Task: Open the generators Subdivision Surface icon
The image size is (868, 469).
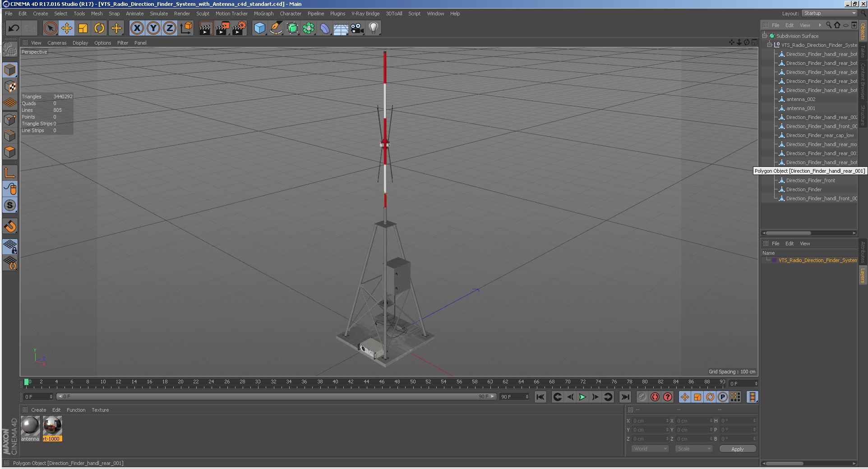Action: point(292,28)
